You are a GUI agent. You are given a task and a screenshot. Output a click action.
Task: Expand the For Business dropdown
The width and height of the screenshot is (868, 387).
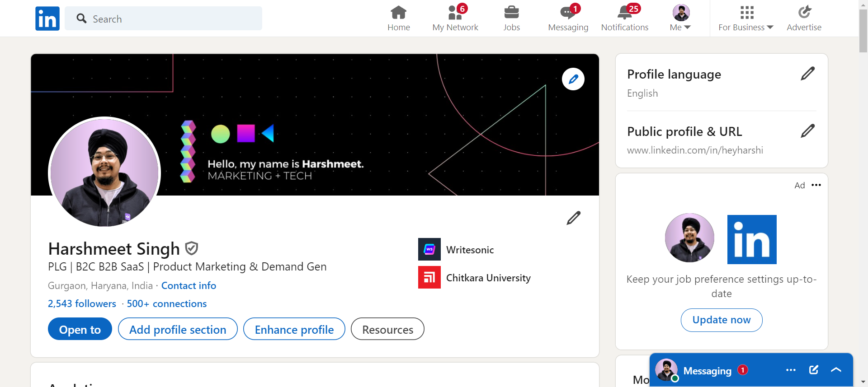[746, 27]
